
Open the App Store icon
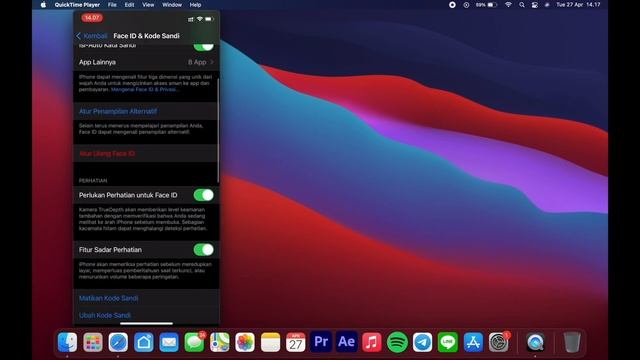point(473,342)
